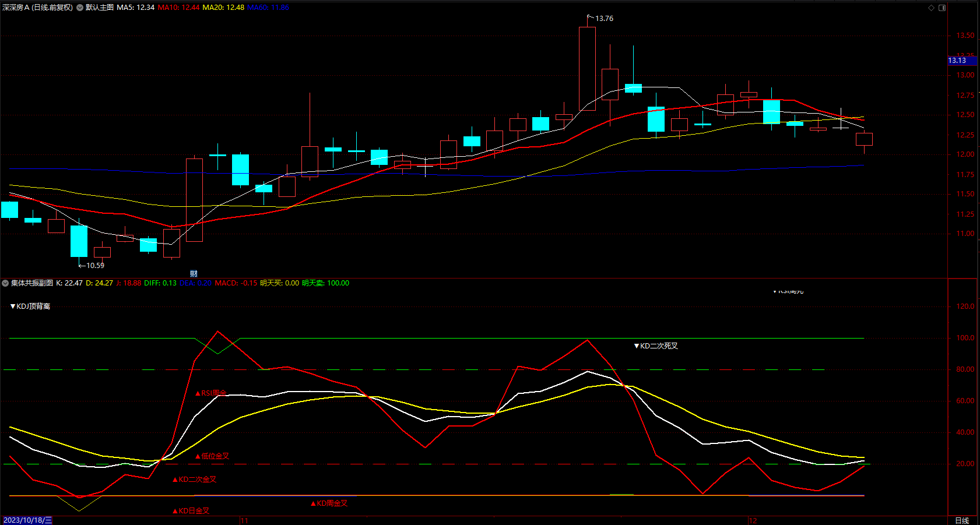Click the 10.59 low price annotation

coord(95,266)
